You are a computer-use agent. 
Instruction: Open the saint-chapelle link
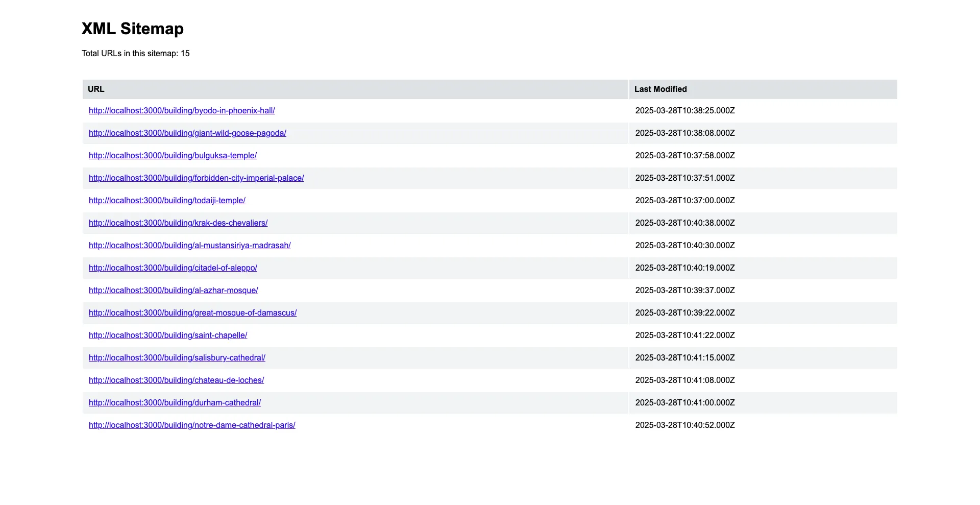tap(168, 335)
